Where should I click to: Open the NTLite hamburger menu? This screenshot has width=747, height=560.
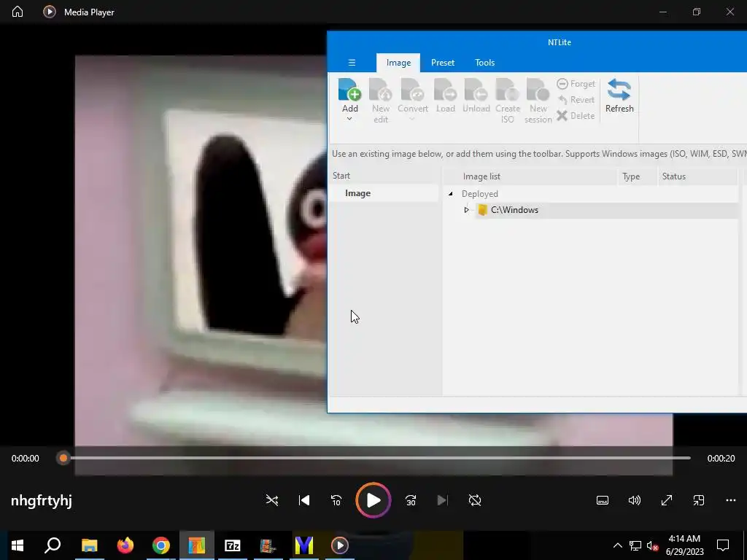click(352, 63)
